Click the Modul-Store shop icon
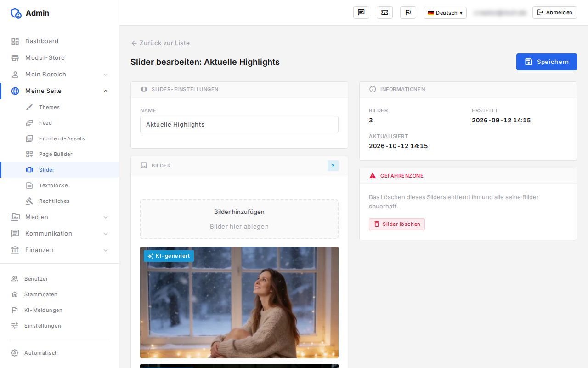The height and width of the screenshot is (368, 588). click(15, 58)
